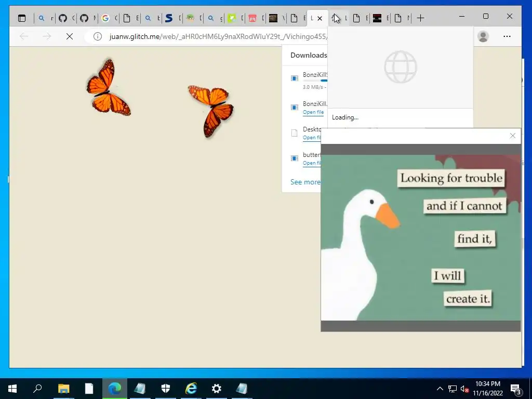Go forward to the next page
532x399 pixels.
tap(47, 36)
